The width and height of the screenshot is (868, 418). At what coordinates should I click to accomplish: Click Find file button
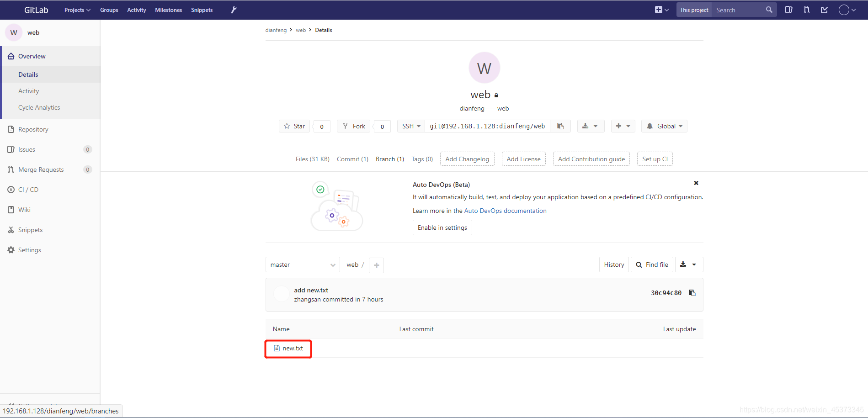[x=652, y=265]
